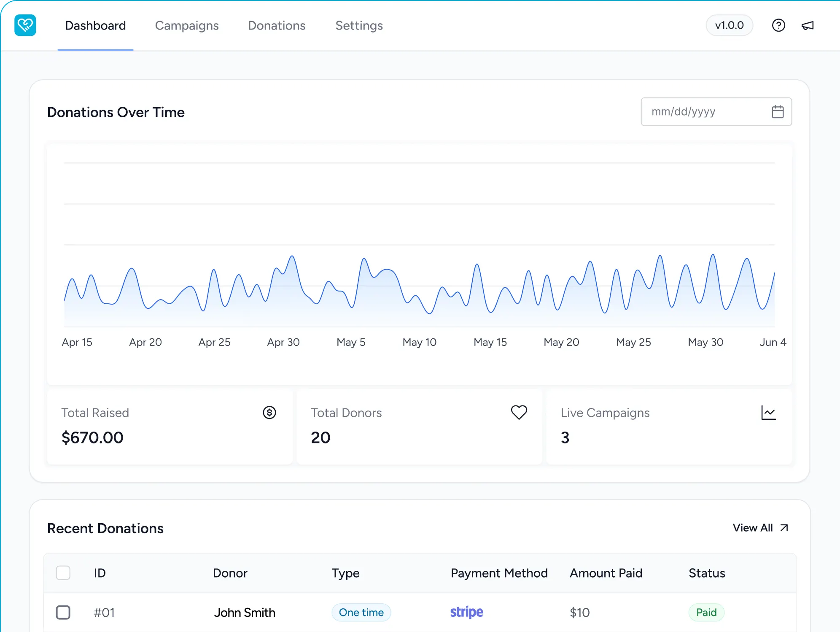Click the chart icon in Live Campaigns
Image resolution: width=840 pixels, height=632 pixels.
[x=768, y=413]
